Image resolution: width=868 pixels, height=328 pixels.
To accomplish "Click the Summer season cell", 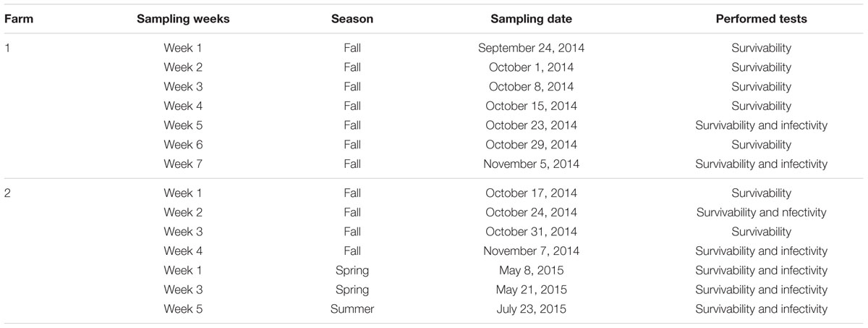I will coord(352,309).
